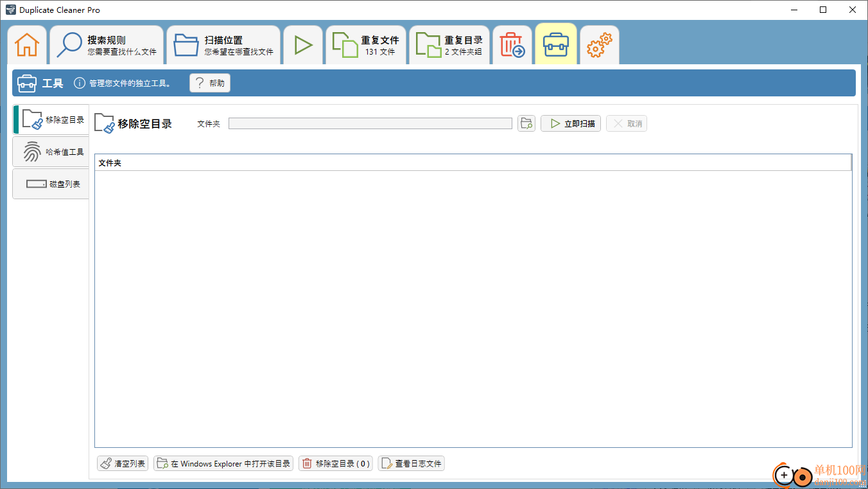This screenshot has height=489, width=868.
Task: Select the 哈希值工具 hash tool
Action: pos(51,152)
